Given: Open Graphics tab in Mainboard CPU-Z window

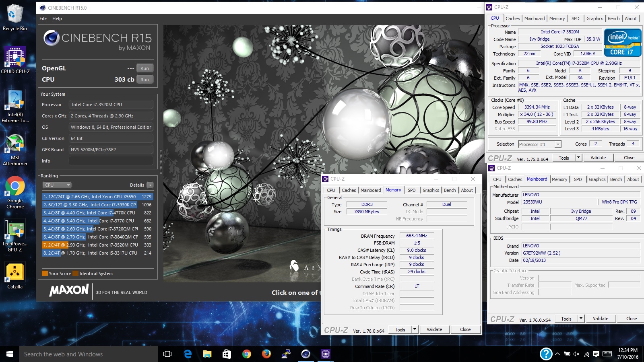Looking at the screenshot, I should pos(597,179).
